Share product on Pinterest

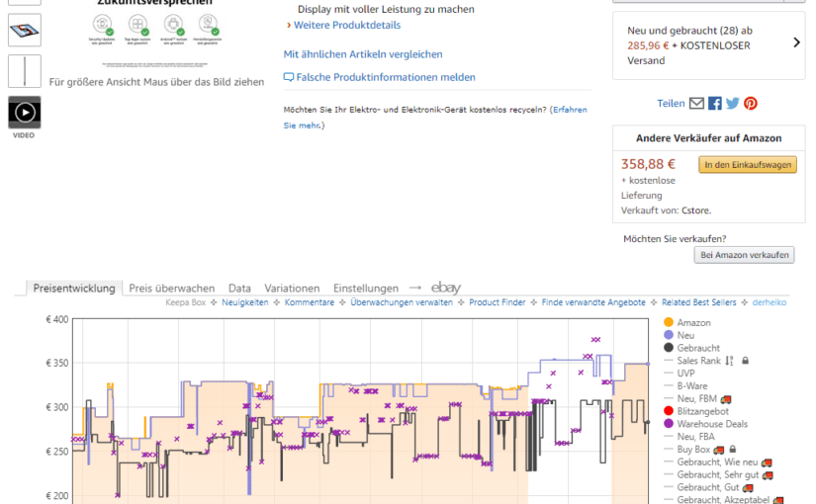pos(751,104)
